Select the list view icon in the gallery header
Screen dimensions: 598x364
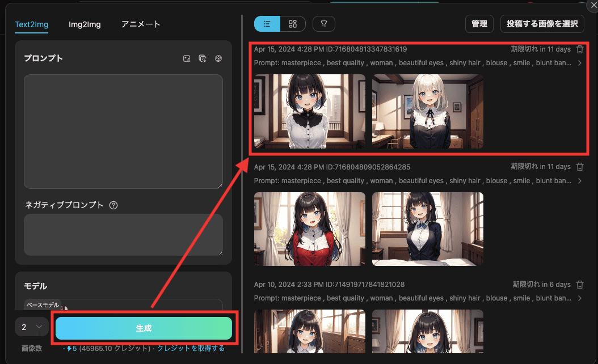click(x=267, y=24)
